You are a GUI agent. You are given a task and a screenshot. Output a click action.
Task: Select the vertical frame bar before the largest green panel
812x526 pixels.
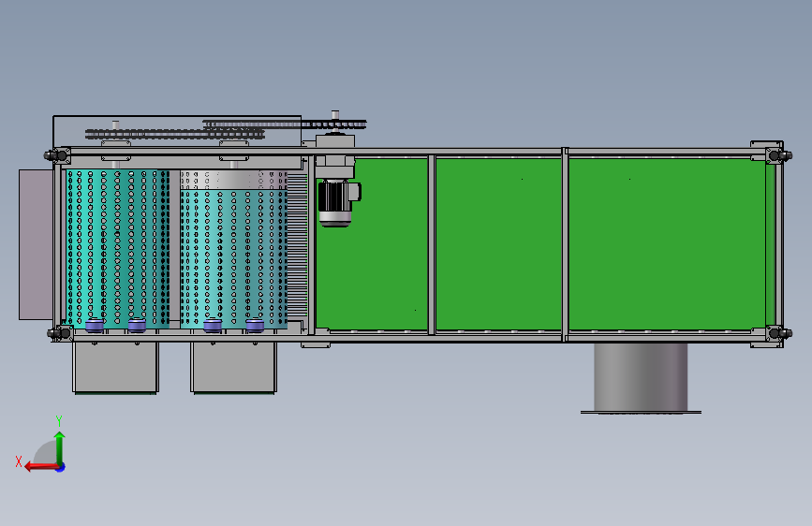tap(566, 244)
